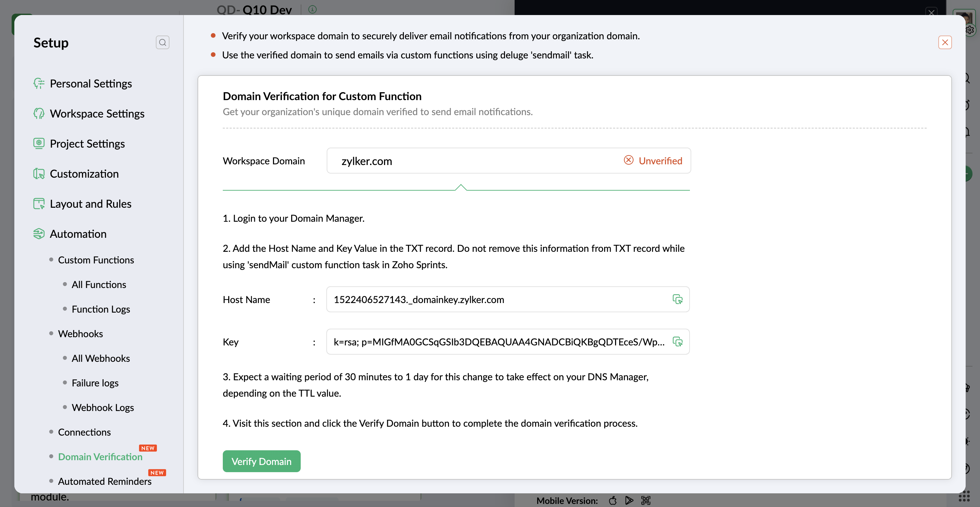Image resolution: width=980 pixels, height=507 pixels.
Task: Open Workspace Settings section
Action: 97,113
